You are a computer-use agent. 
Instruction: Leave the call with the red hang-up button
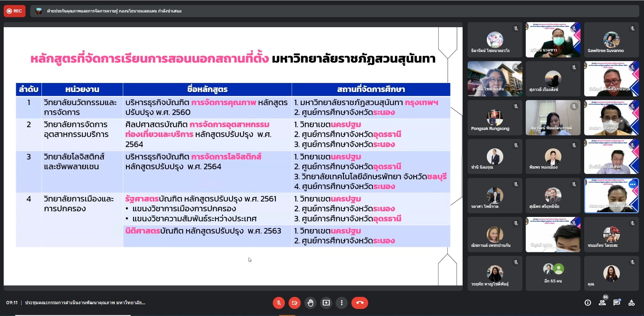(359, 303)
